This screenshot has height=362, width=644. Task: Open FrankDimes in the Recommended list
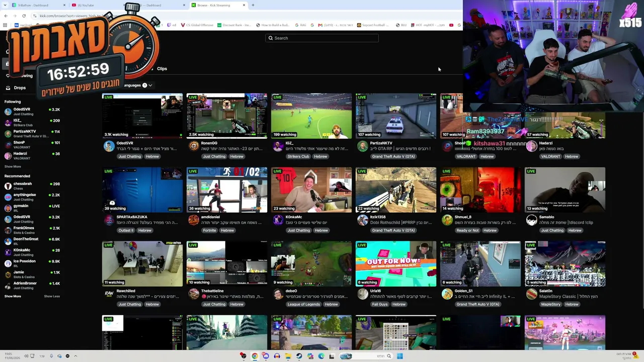coord(32,230)
